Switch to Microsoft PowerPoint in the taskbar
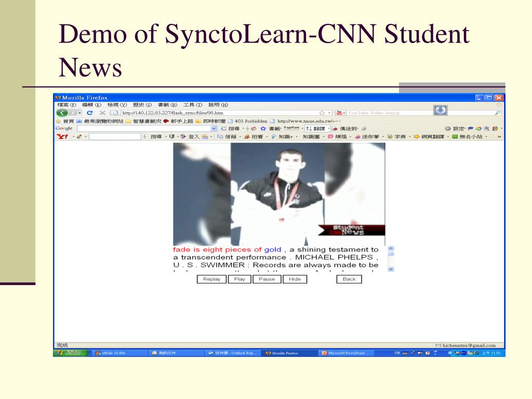The image size is (532, 399). pos(346,353)
